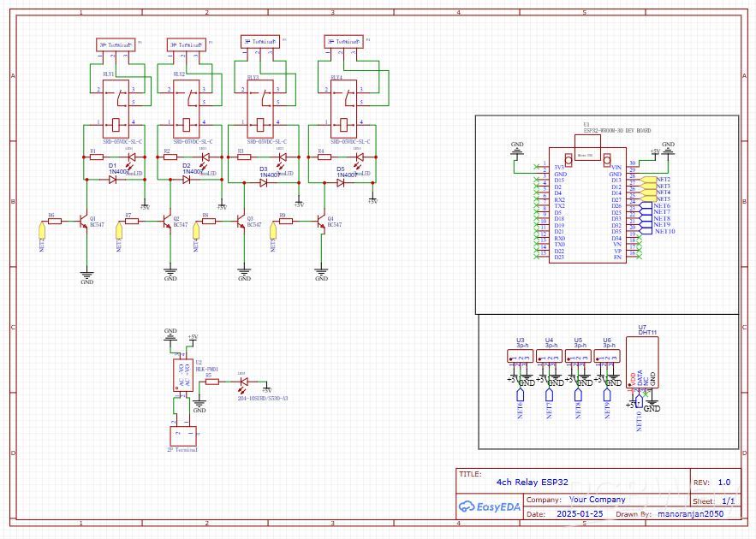This screenshot has height=539, width=756.
Task: Click the HLK-PM01 power module U2
Action: [182, 375]
